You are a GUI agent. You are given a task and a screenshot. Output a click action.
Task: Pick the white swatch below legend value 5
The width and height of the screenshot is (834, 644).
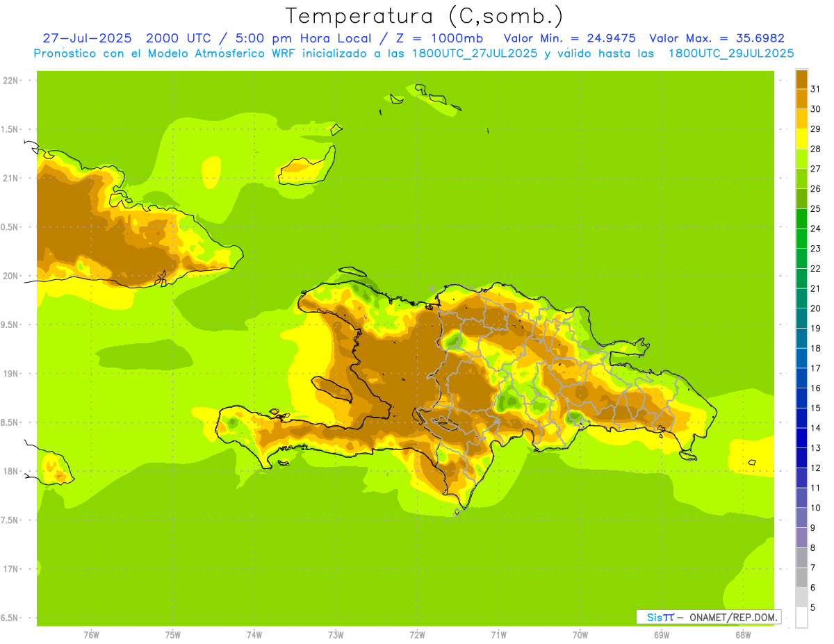(x=801, y=617)
